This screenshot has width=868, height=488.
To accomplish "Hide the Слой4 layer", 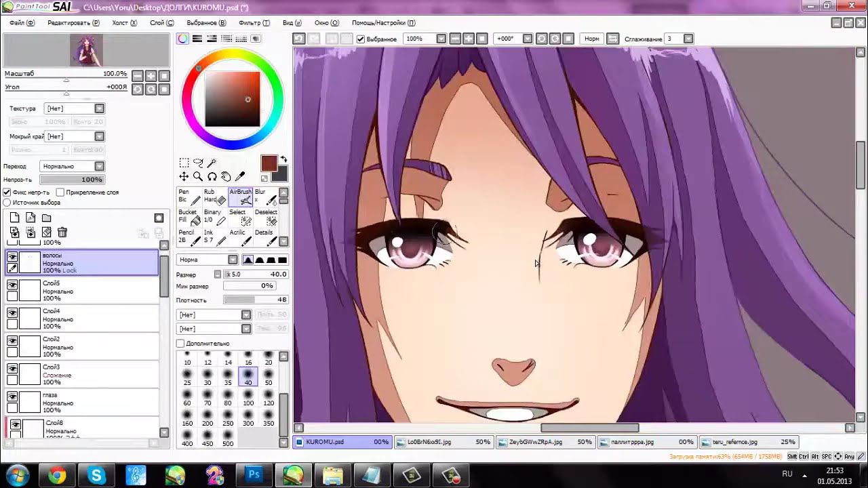I will 12,313.
